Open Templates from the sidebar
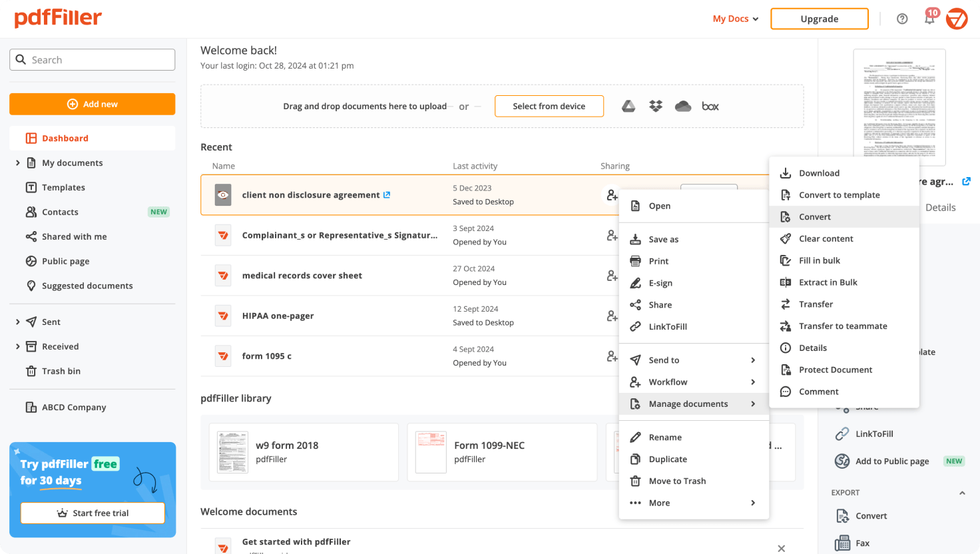 point(64,187)
